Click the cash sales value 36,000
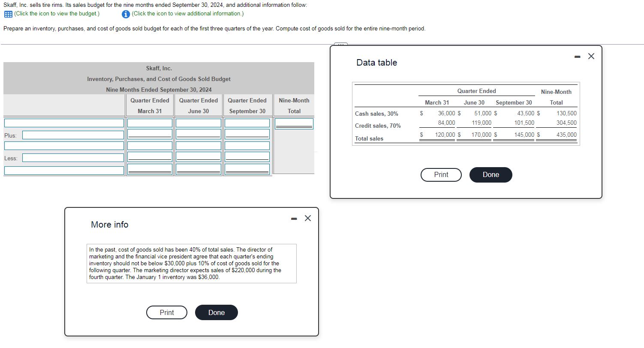Screen dimensions: 644x348 pyautogui.click(x=446, y=114)
